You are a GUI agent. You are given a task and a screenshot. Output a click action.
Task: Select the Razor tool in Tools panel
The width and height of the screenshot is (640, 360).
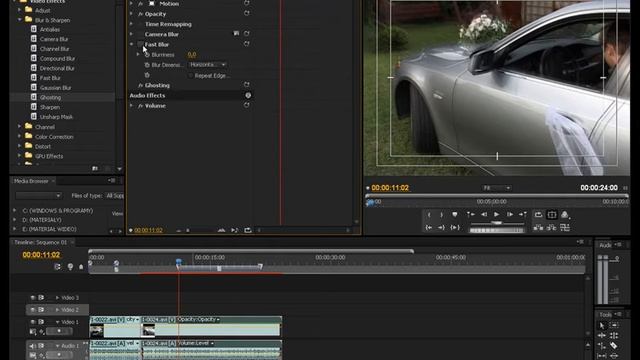click(613, 345)
